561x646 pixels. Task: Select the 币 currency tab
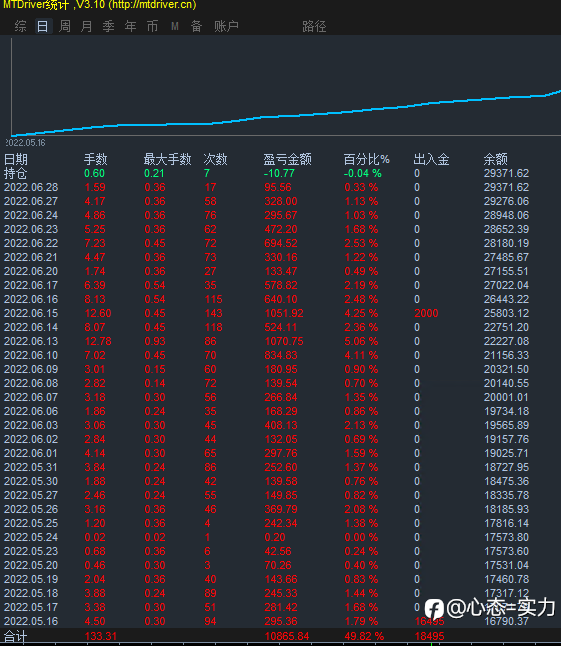point(152,26)
